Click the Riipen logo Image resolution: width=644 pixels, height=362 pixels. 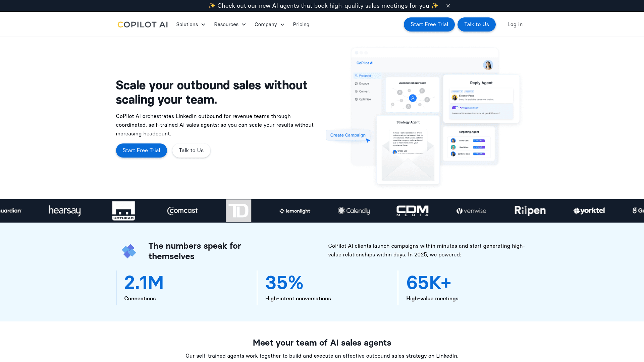coord(530,211)
